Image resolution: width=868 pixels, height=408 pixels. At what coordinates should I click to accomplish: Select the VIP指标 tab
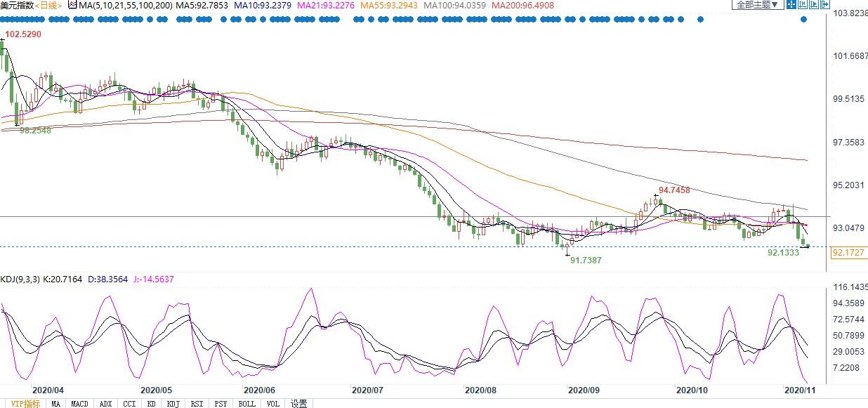(x=25, y=403)
